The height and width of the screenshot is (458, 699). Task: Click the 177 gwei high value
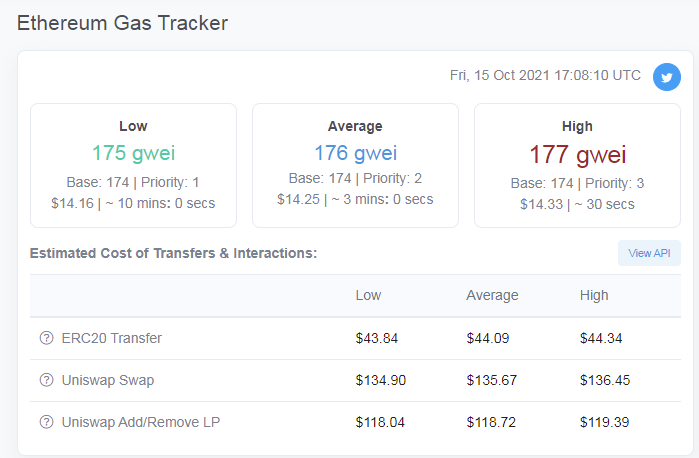tap(577, 155)
